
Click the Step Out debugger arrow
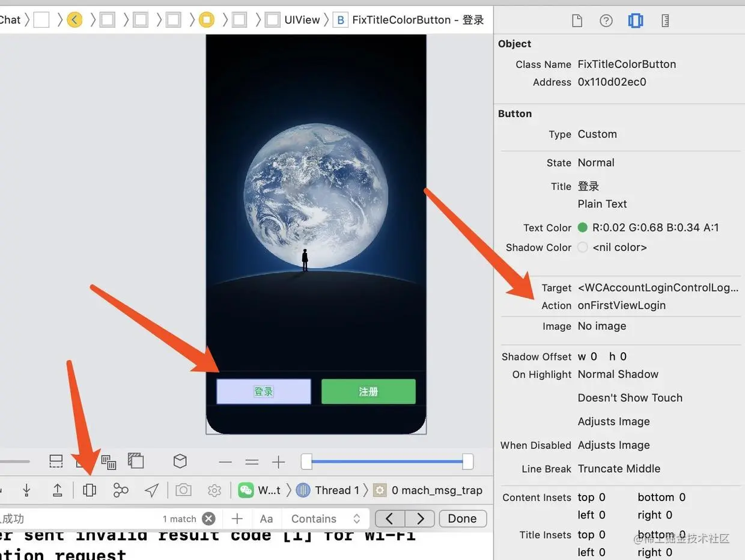58,490
